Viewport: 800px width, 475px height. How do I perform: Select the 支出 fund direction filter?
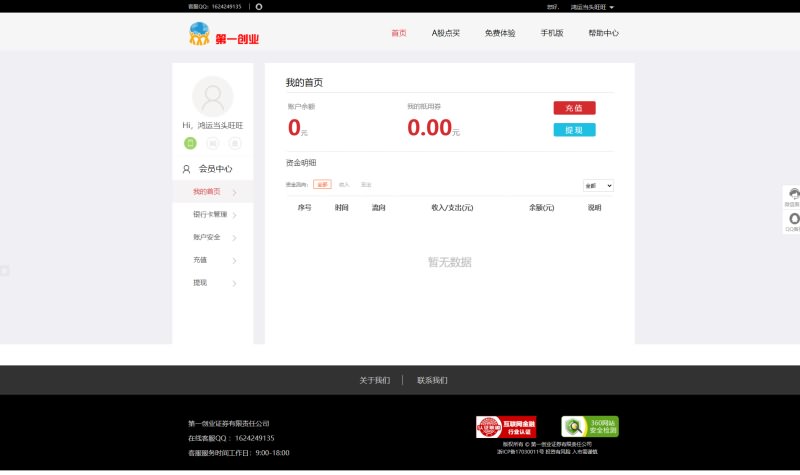tap(366, 185)
